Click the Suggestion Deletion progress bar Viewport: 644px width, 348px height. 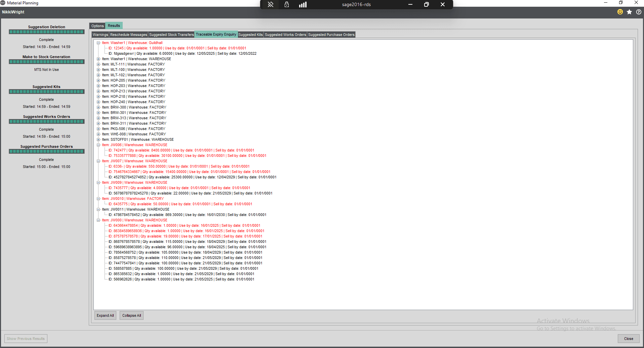tap(47, 32)
